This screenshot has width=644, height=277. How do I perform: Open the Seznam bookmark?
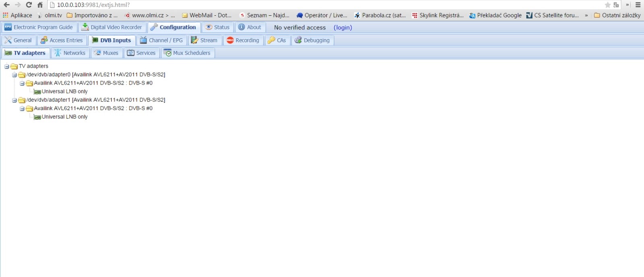click(264, 15)
